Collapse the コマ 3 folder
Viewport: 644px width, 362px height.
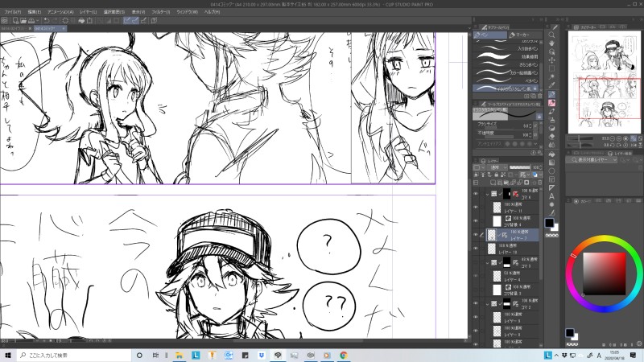488,262
